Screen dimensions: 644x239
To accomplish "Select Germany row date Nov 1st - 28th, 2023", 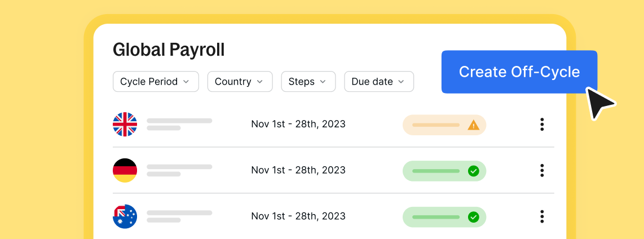I will [x=298, y=170].
